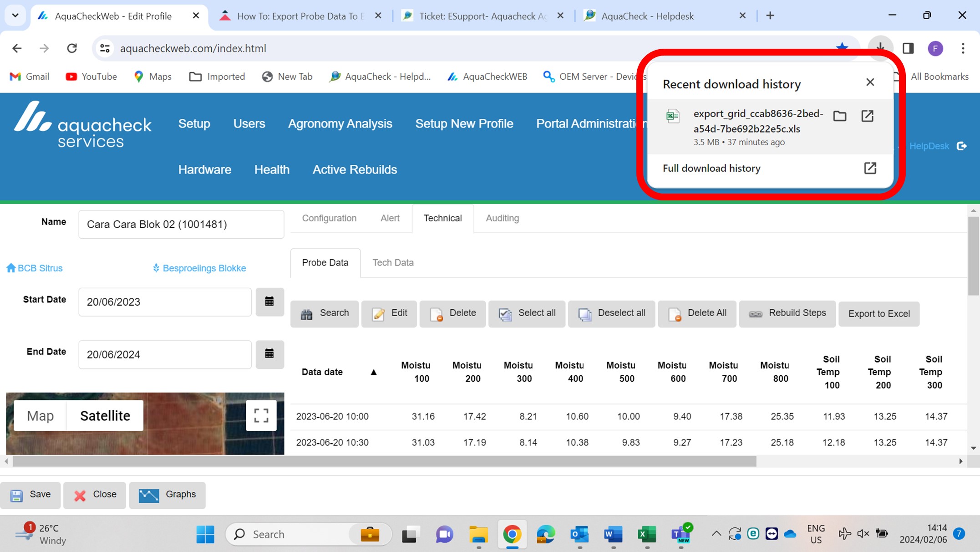The height and width of the screenshot is (552, 980).
Task: Open Maps bookmark
Action: click(x=153, y=77)
